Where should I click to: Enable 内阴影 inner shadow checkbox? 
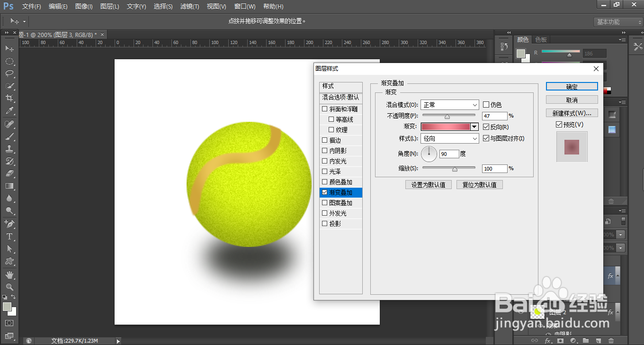click(324, 151)
